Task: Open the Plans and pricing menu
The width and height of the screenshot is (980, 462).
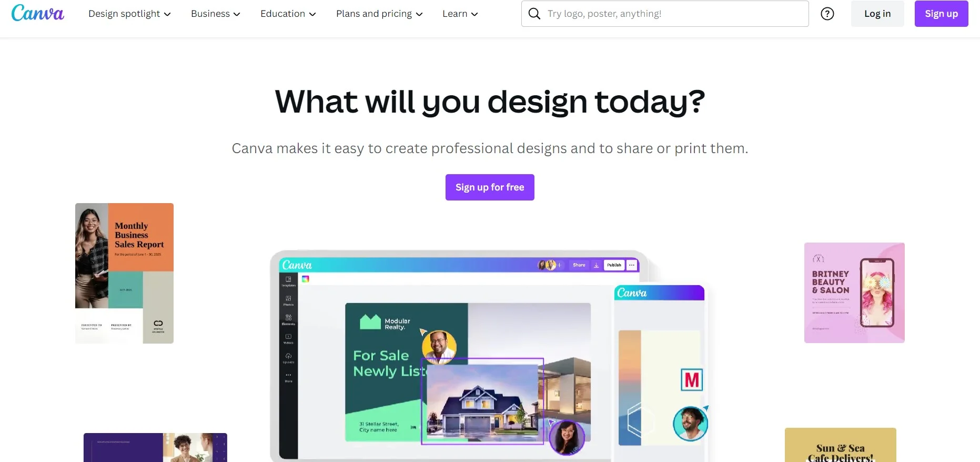Action: [x=379, y=14]
